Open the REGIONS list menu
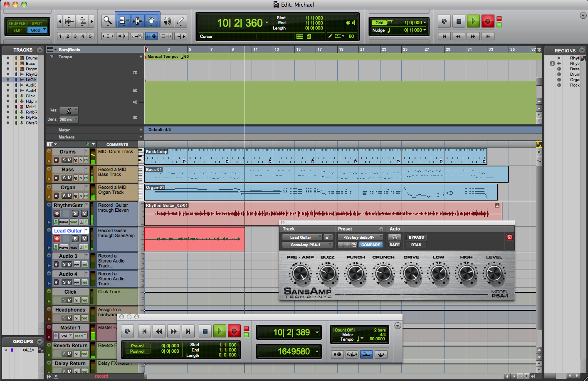The height and width of the screenshot is (381, 588). click(x=582, y=50)
